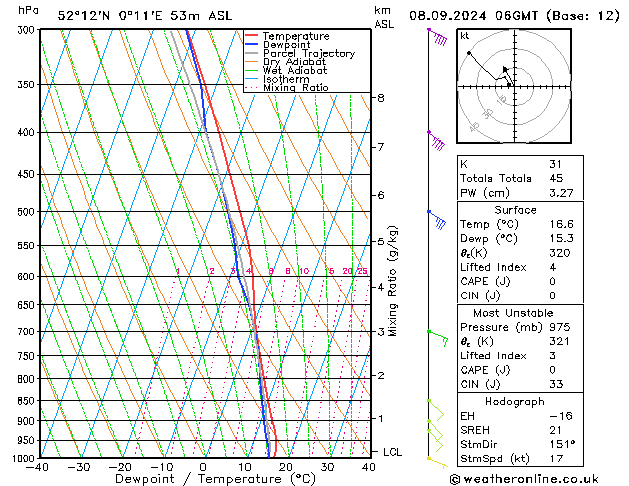Click the 'Pressure (mb)' value '975'
This screenshot has width=629, height=486.
point(560,327)
